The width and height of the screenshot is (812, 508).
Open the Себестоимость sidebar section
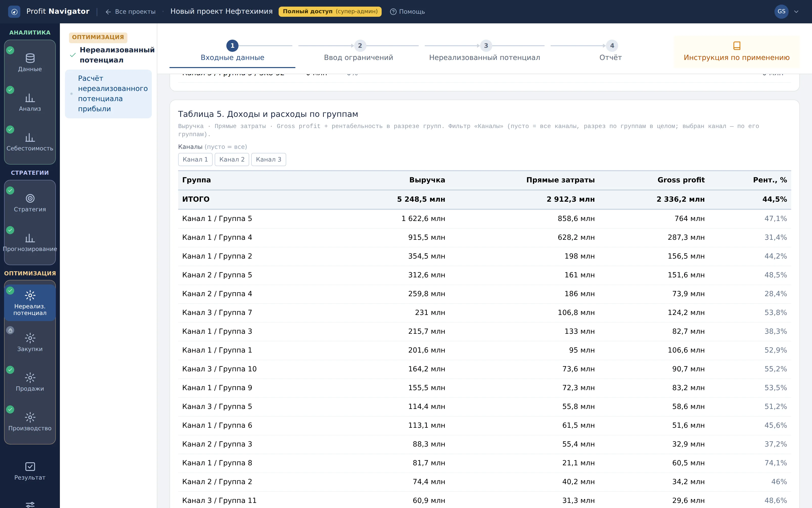point(30,142)
